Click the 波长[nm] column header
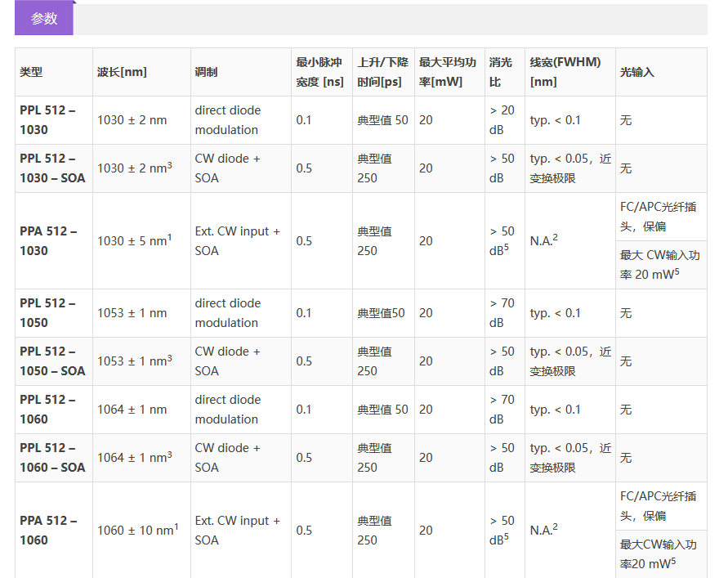The width and height of the screenshot is (728, 578). point(122,72)
